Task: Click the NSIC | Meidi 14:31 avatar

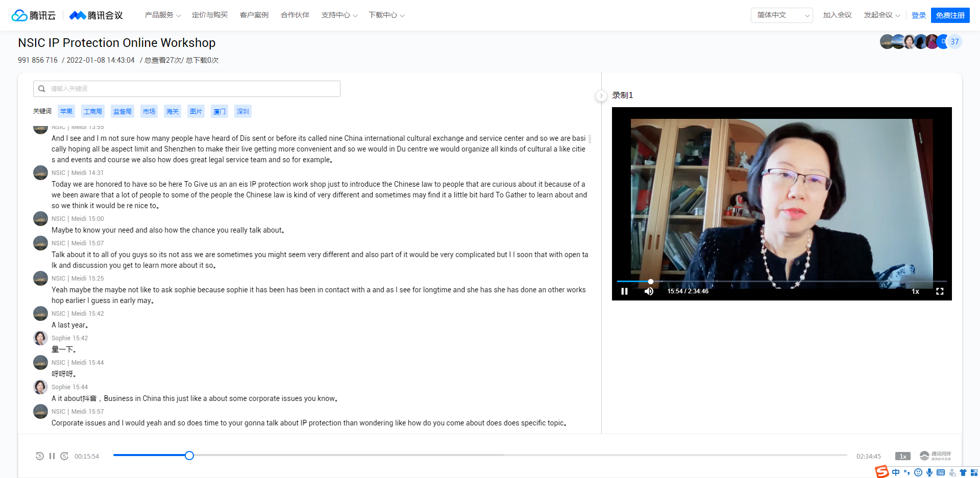Action: (40, 172)
